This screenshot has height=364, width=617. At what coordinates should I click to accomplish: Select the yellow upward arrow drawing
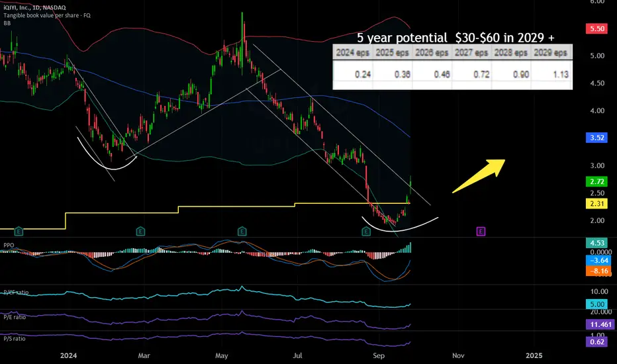tap(479, 175)
